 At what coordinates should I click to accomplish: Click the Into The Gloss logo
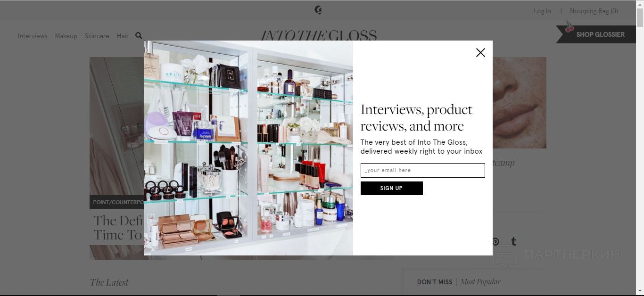pos(319,35)
